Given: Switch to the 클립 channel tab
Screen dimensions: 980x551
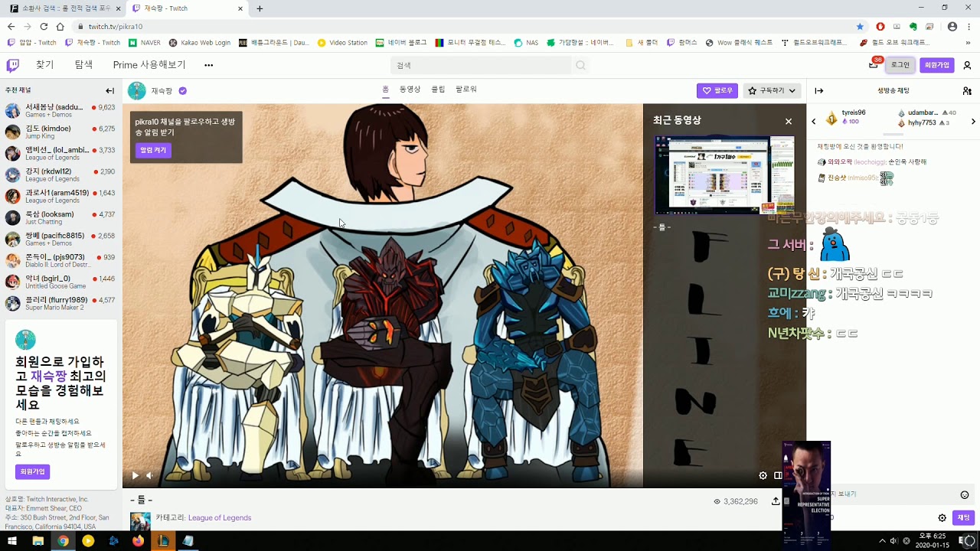Looking at the screenshot, I should [438, 90].
